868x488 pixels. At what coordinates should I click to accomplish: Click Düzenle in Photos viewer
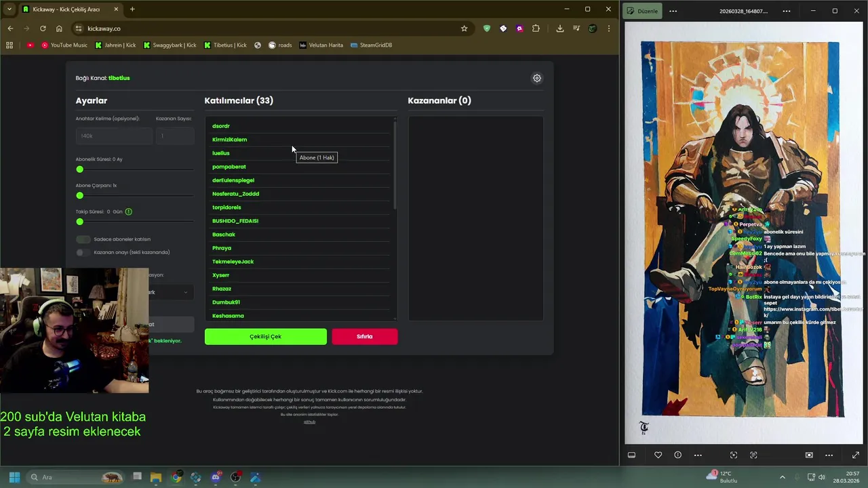[x=642, y=11]
